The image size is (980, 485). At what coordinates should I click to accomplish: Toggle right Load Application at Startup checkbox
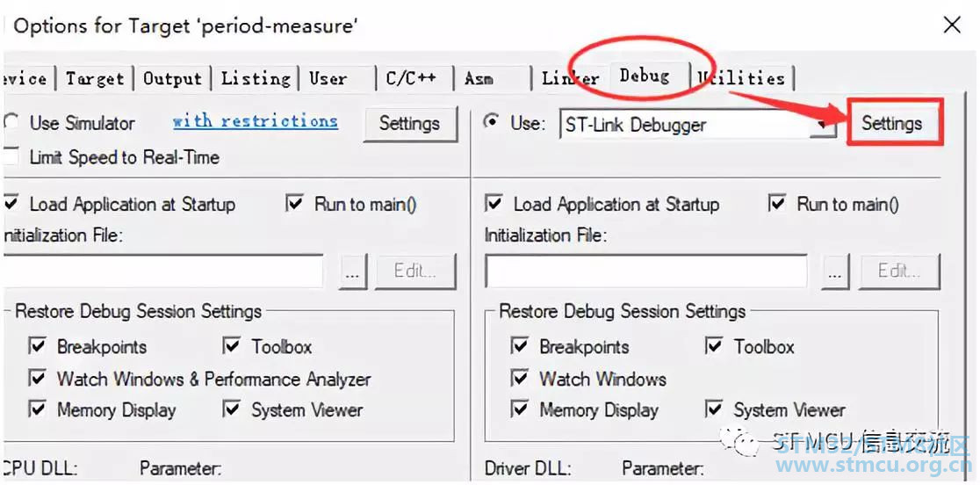494,203
